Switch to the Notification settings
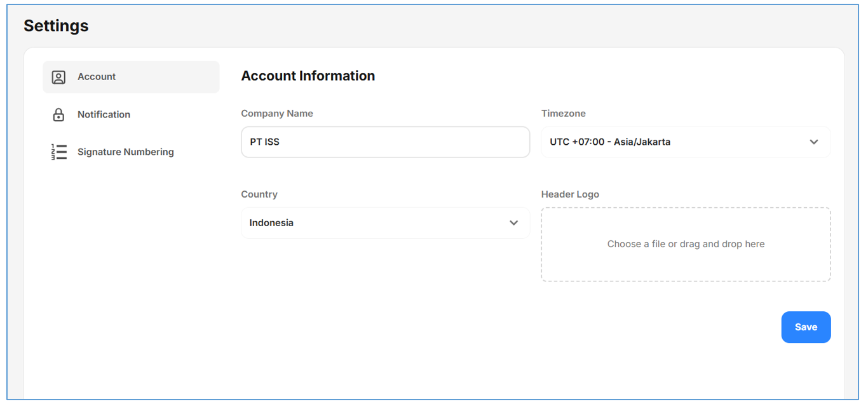This screenshot has height=404, width=868. [104, 115]
